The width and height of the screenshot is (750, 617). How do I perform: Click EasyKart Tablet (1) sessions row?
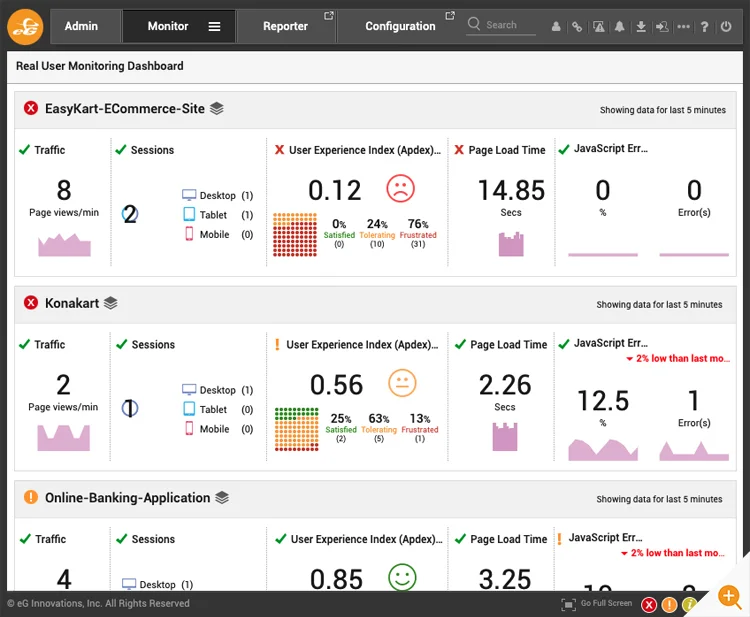point(218,215)
